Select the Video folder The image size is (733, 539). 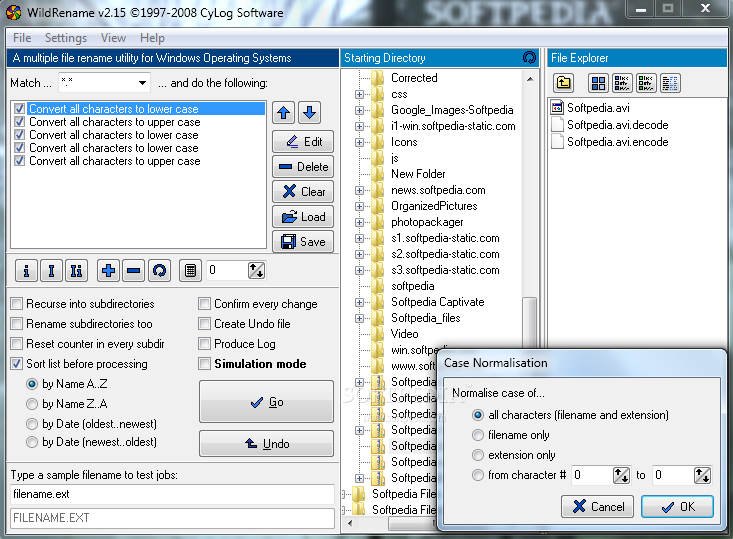(404, 334)
